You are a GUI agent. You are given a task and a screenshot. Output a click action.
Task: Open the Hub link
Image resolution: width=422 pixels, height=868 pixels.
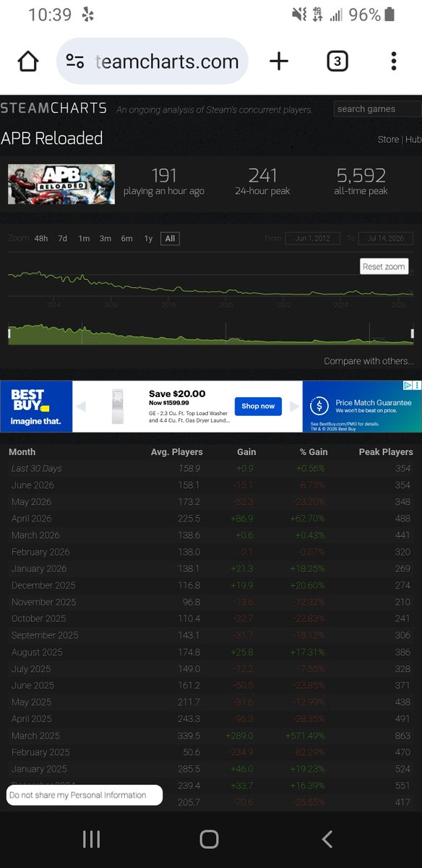[413, 140]
